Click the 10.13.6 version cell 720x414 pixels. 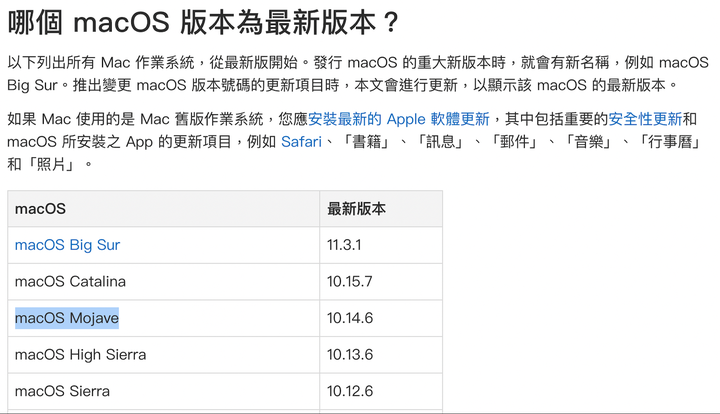point(381,355)
